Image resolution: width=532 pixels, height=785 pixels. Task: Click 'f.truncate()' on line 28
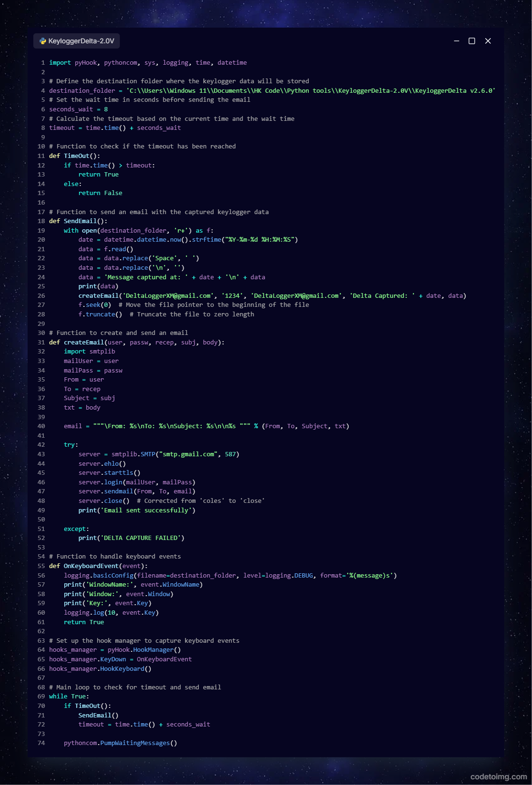click(x=100, y=314)
